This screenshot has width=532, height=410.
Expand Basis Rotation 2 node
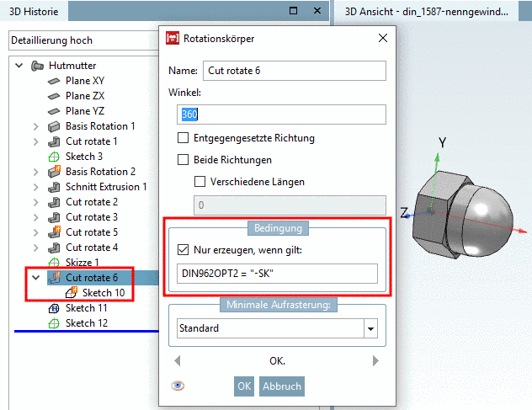[x=36, y=172]
